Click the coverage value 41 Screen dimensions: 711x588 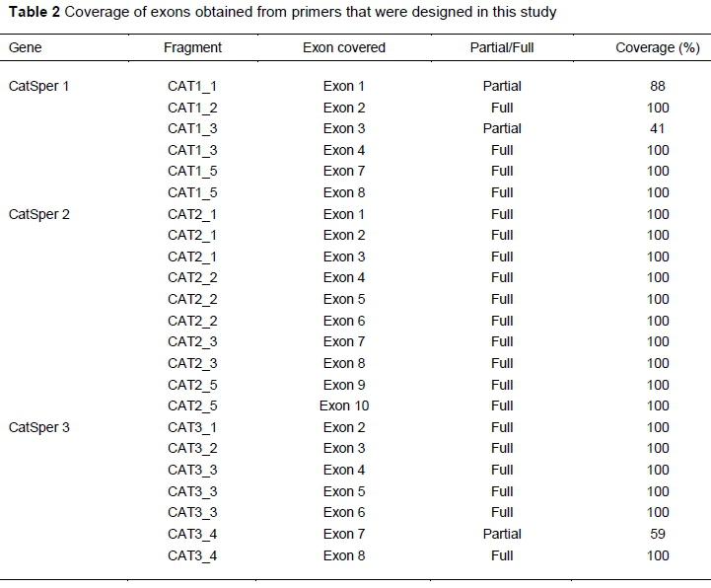pos(658,128)
